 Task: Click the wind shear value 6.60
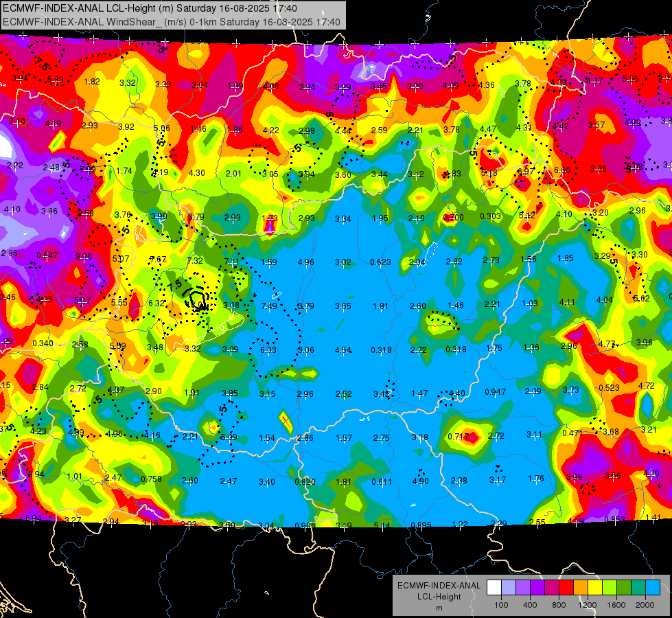pyautogui.click(x=562, y=170)
